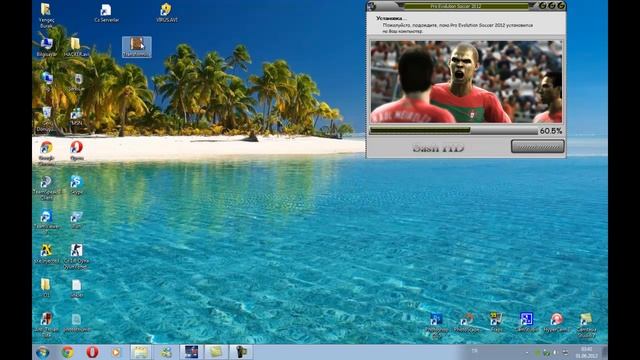Click the PES 2012 installer preview image
This screenshot has height=360, width=640.
(466, 82)
